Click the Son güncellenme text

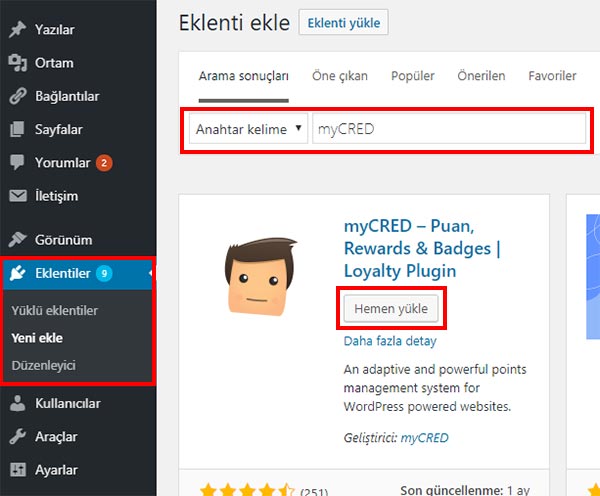coord(465,490)
